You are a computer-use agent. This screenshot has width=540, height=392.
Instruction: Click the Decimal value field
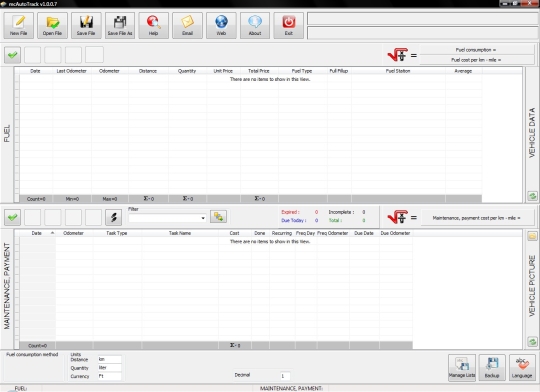click(285, 376)
